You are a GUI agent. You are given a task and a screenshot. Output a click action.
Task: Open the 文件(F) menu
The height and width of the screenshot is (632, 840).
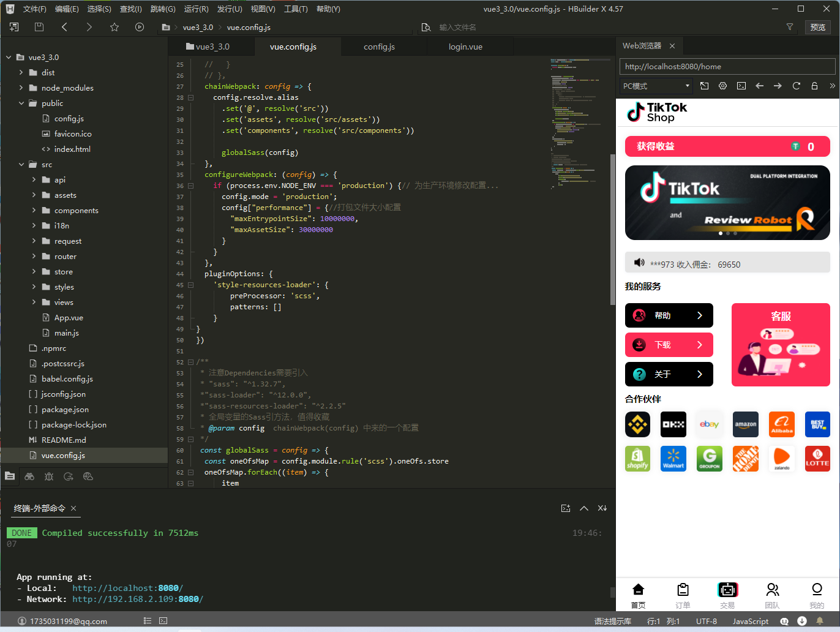tap(34, 9)
